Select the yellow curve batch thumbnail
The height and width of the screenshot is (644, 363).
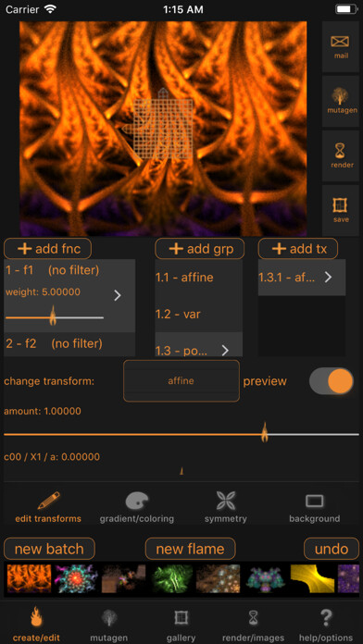pos(313,578)
